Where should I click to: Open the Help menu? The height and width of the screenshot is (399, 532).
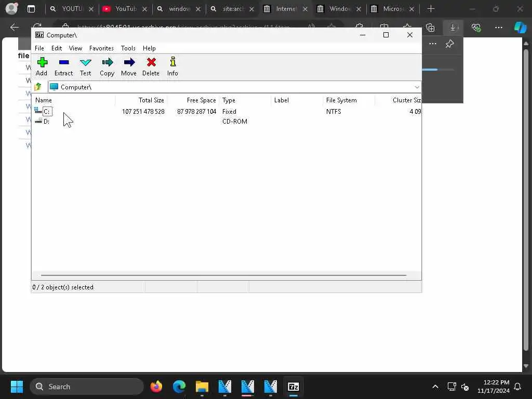149,48
